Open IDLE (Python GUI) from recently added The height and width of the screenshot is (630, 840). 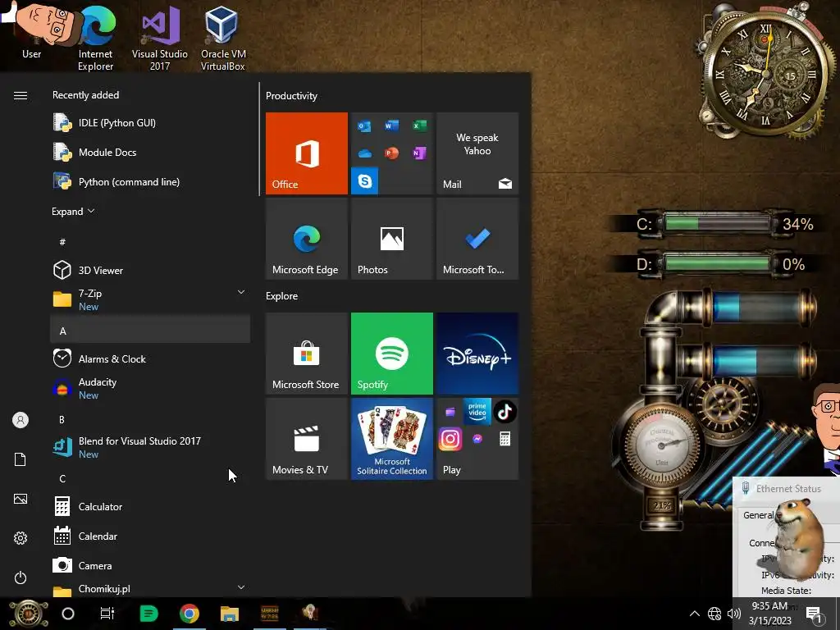coord(150,123)
